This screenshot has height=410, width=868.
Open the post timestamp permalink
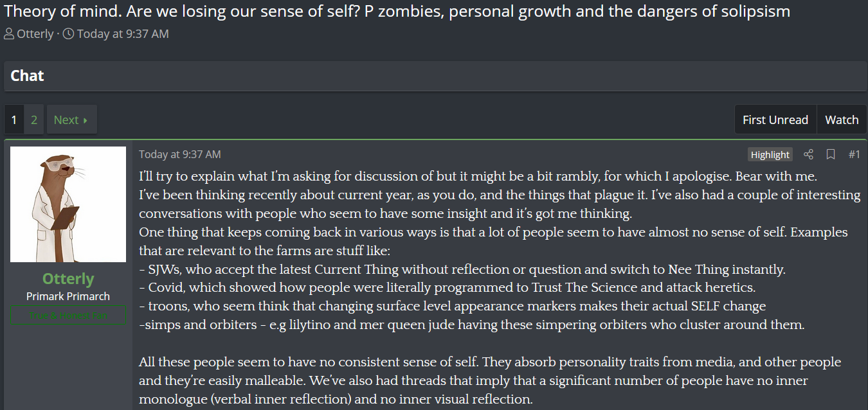tap(180, 154)
